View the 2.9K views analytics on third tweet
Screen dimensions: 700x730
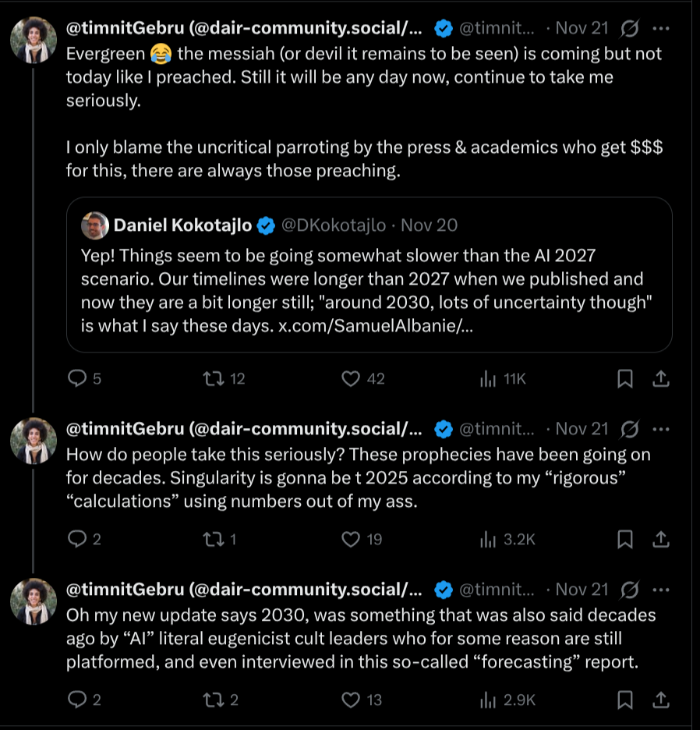point(489,700)
